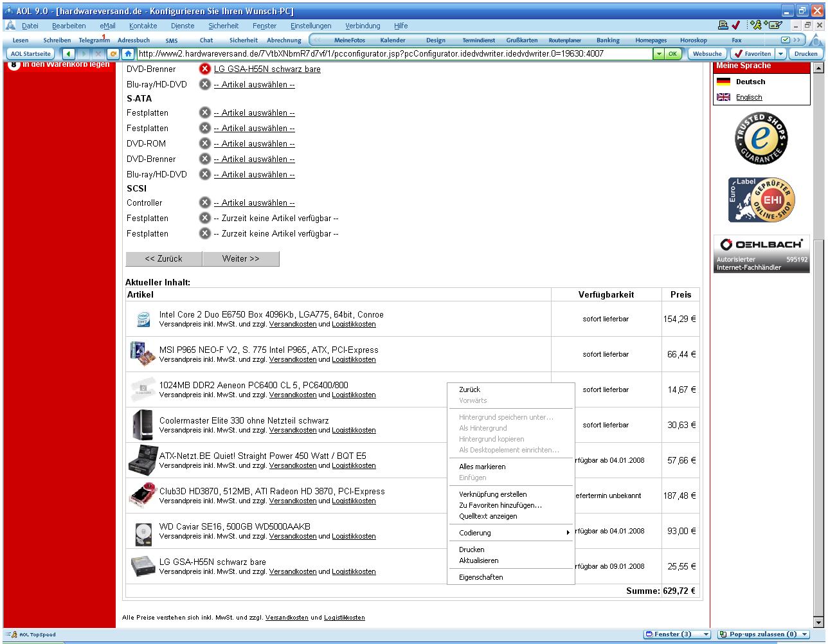This screenshot has height=644, width=828.
Task: Click the Aeneon DDR2 memory thumbnail
Action: tap(142, 389)
